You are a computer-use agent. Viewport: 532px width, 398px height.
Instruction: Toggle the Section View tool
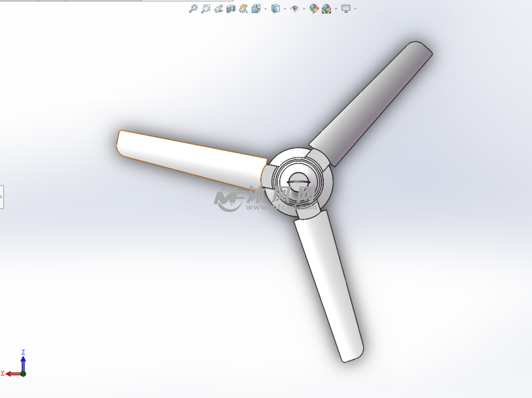[x=231, y=8]
